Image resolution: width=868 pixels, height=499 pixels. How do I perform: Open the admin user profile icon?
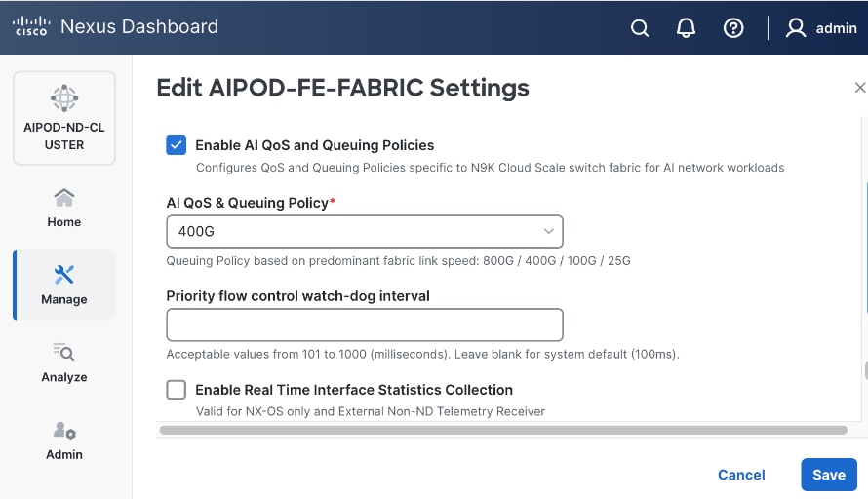pos(796,27)
